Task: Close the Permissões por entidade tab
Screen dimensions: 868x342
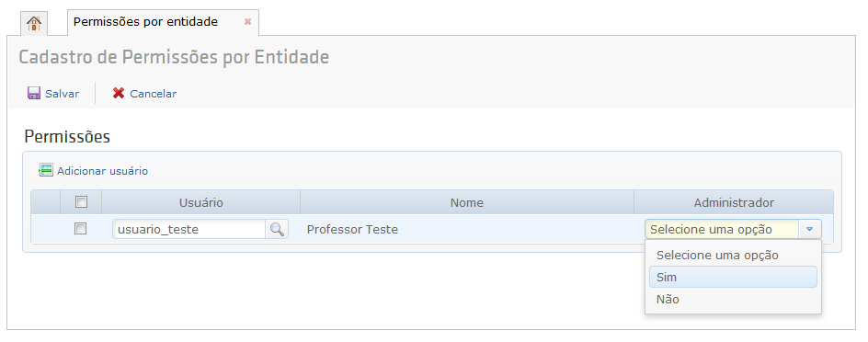Action: tap(247, 21)
